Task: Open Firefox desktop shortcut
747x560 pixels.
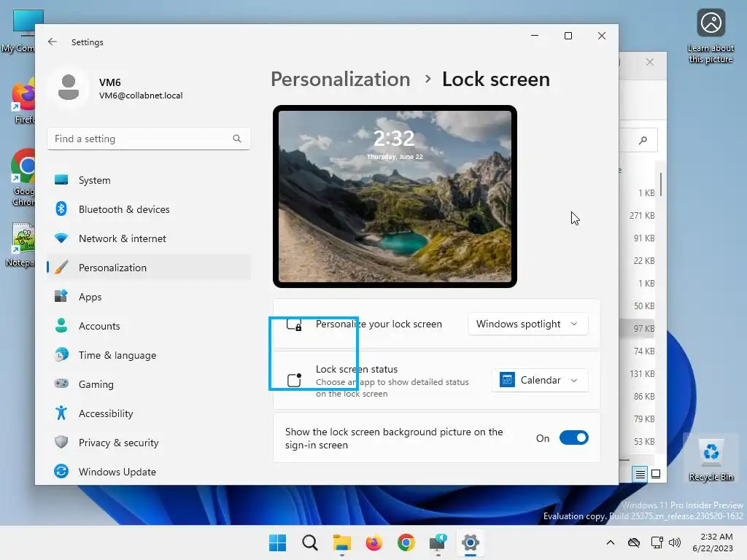Action: [x=23, y=102]
